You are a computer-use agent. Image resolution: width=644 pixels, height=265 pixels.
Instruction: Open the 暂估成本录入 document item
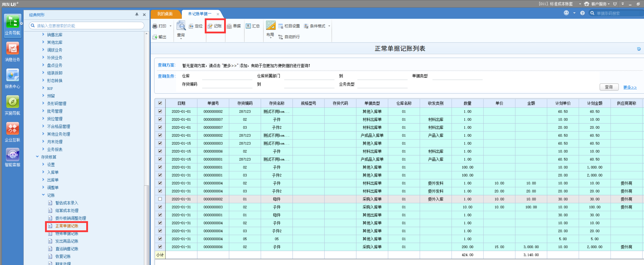67,203
